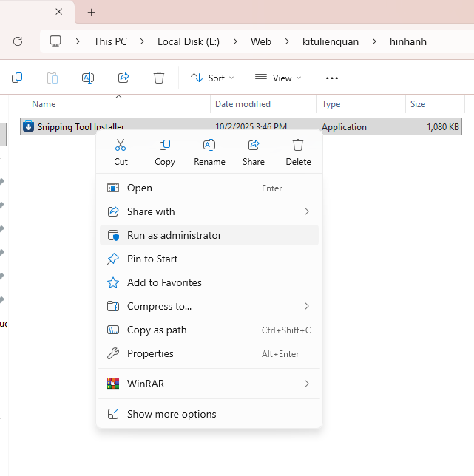Click the PC monitor icon in address bar
The height and width of the screenshot is (476, 474).
tap(55, 41)
